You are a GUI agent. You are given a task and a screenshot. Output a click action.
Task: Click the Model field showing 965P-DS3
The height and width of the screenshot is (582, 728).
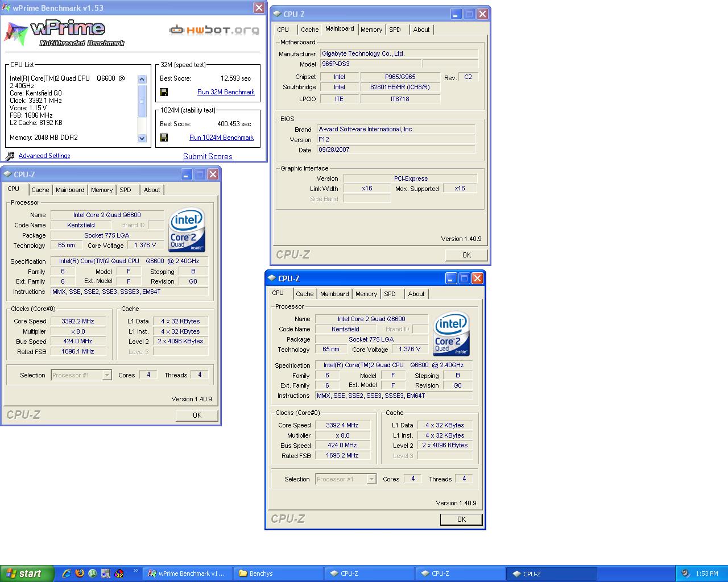(x=371, y=64)
